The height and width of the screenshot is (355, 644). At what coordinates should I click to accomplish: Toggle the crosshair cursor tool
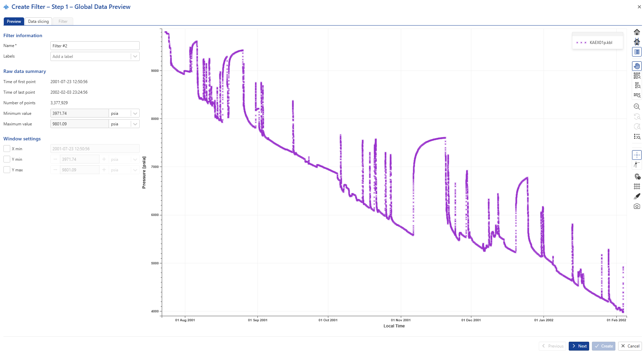[637, 155]
